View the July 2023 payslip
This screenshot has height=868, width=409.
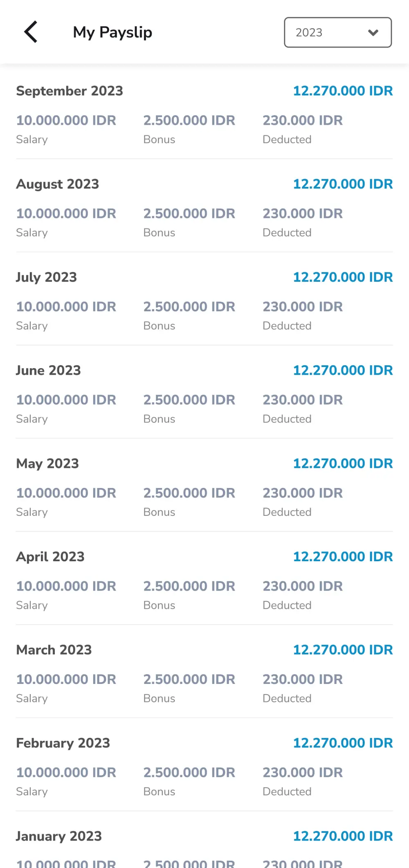click(x=47, y=277)
